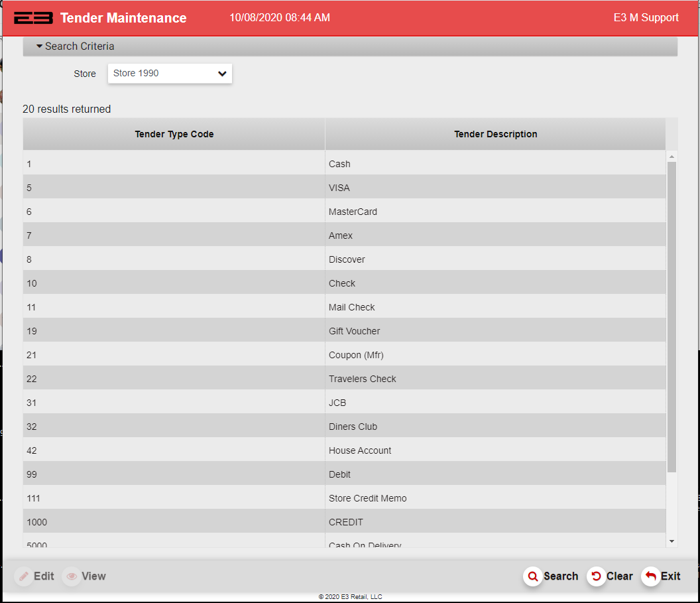Select the Store Credit Memo row
Screen dimensions: 700x603
367,498
